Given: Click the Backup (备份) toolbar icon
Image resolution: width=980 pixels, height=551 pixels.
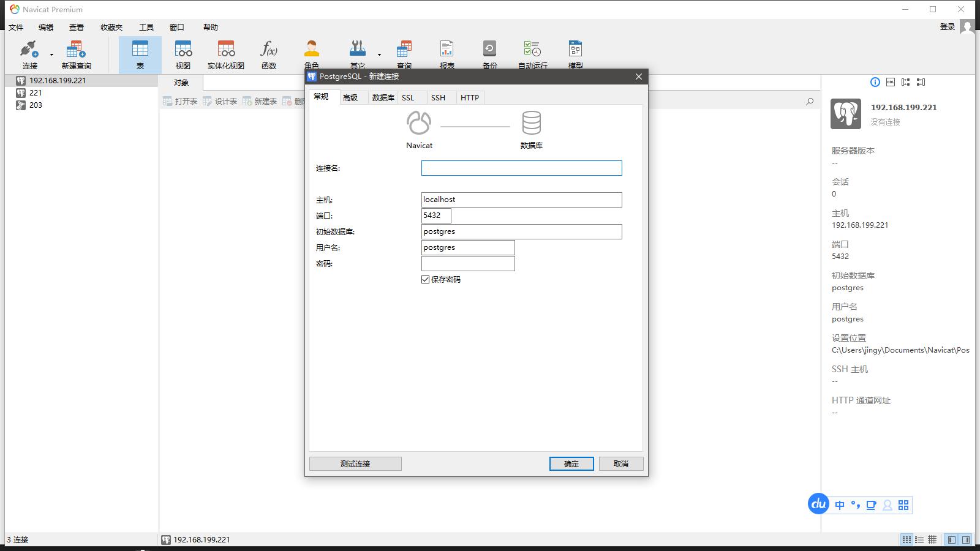Looking at the screenshot, I should click(490, 54).
